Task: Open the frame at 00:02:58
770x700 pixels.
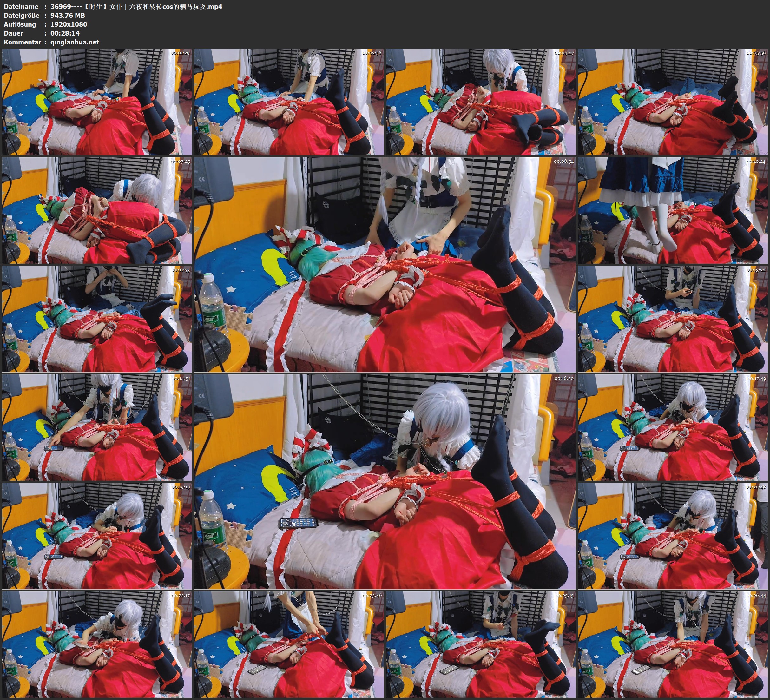Action: coord(289,102)
